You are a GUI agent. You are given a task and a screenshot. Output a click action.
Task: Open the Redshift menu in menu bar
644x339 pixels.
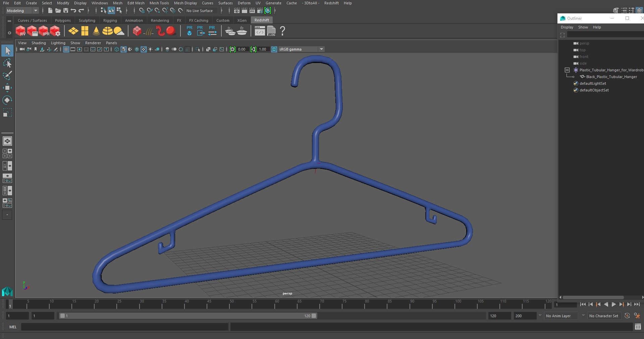(x=331, y=3)
